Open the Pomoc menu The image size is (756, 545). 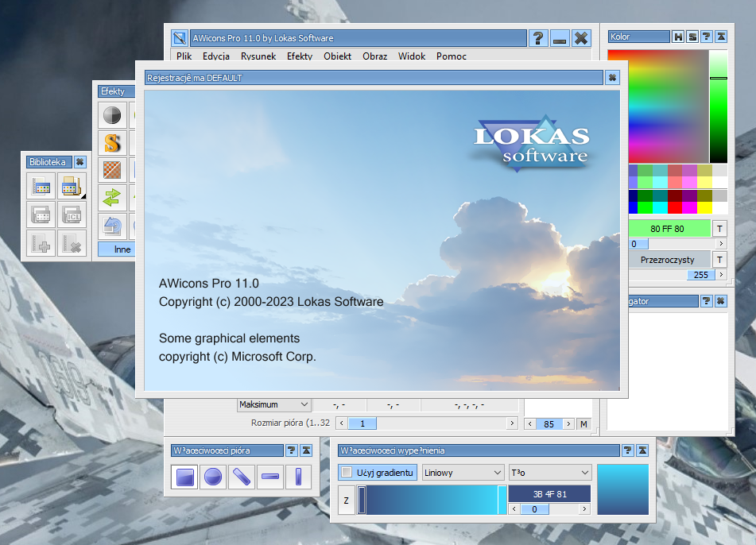coord(452,56)
